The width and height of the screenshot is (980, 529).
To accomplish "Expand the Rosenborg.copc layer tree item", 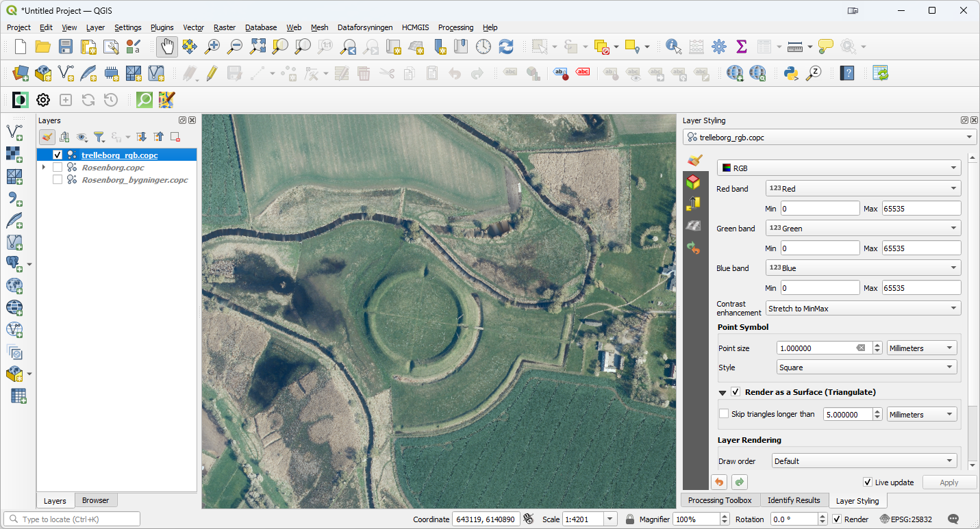I will (x=44, y=168).
